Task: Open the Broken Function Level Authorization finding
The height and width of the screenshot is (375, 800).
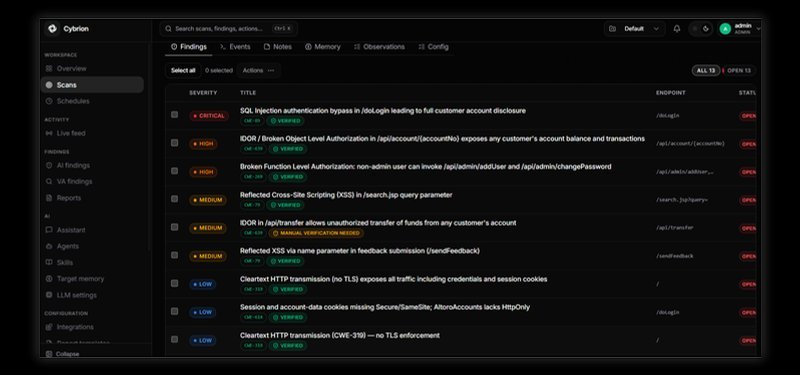Action: pos(426,167)
